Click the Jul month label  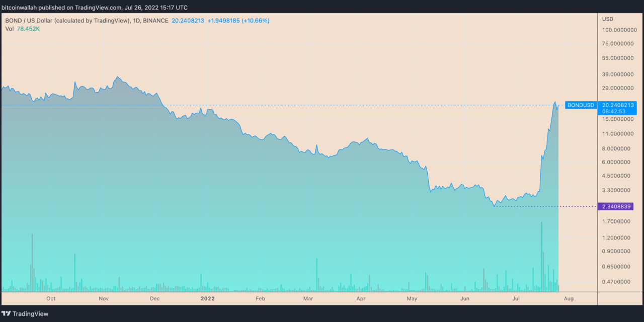[515, 298]
